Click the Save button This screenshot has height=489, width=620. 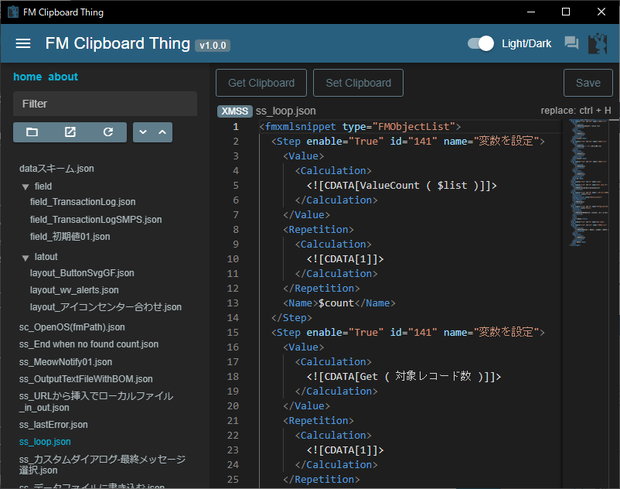click(588, 83)
